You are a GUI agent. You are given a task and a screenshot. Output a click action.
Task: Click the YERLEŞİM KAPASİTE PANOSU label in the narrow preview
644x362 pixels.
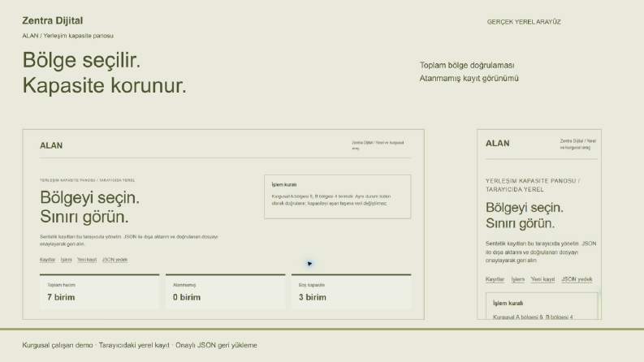[x=532, y=185]
